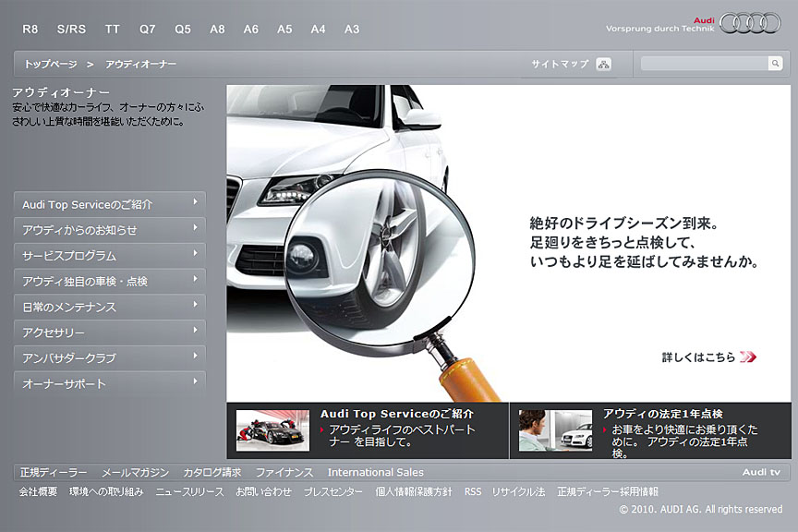Open International Sales link
This screenshot has width=798, height=532.
(376, 473)
